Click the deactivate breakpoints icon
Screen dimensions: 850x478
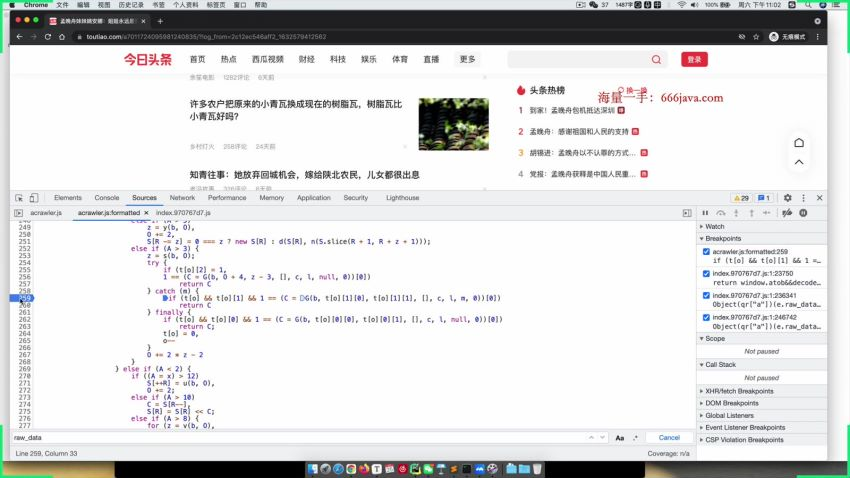click(787, 213)
